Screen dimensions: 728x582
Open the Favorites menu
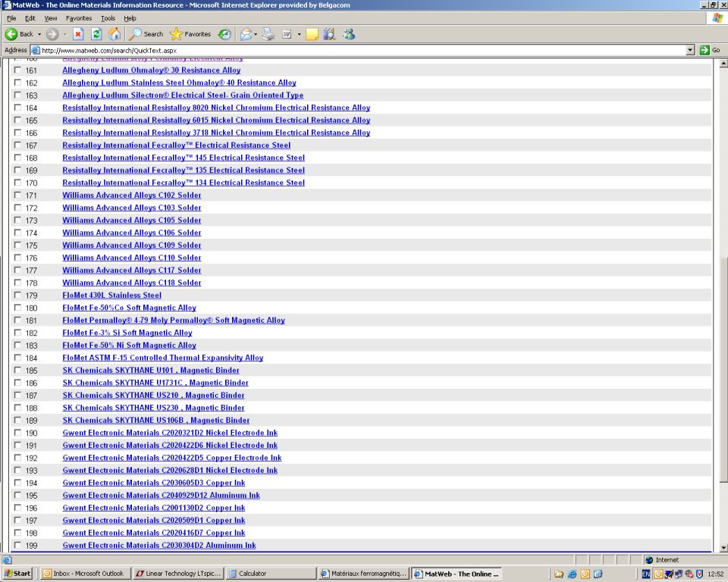coord(79,18)
